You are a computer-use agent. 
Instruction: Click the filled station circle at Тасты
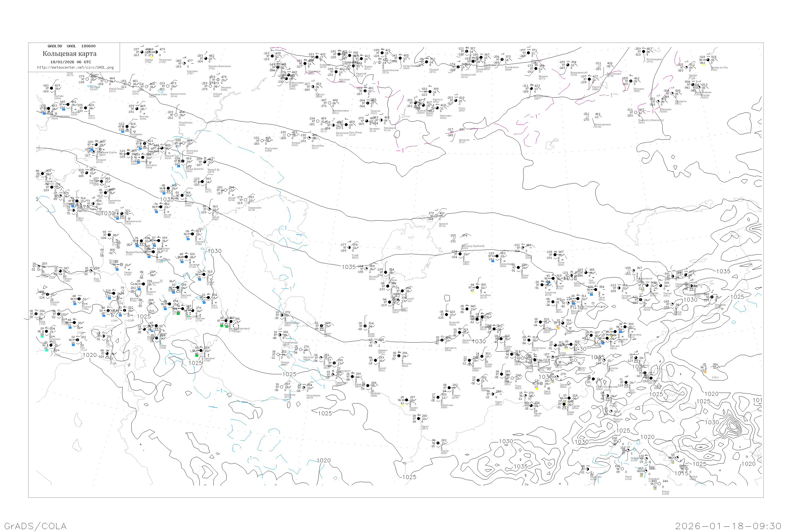(x=555, y=255)
